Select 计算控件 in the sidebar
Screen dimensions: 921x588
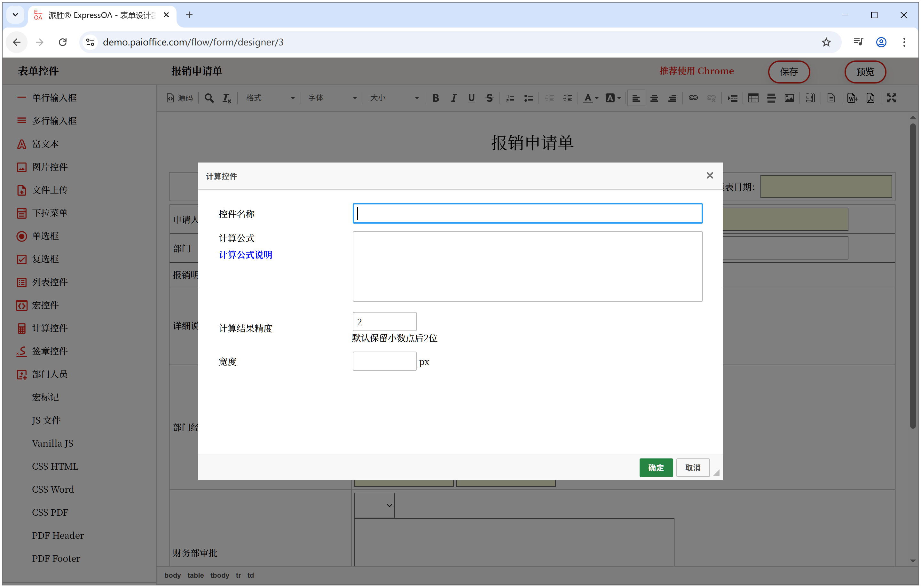[50, 328]
